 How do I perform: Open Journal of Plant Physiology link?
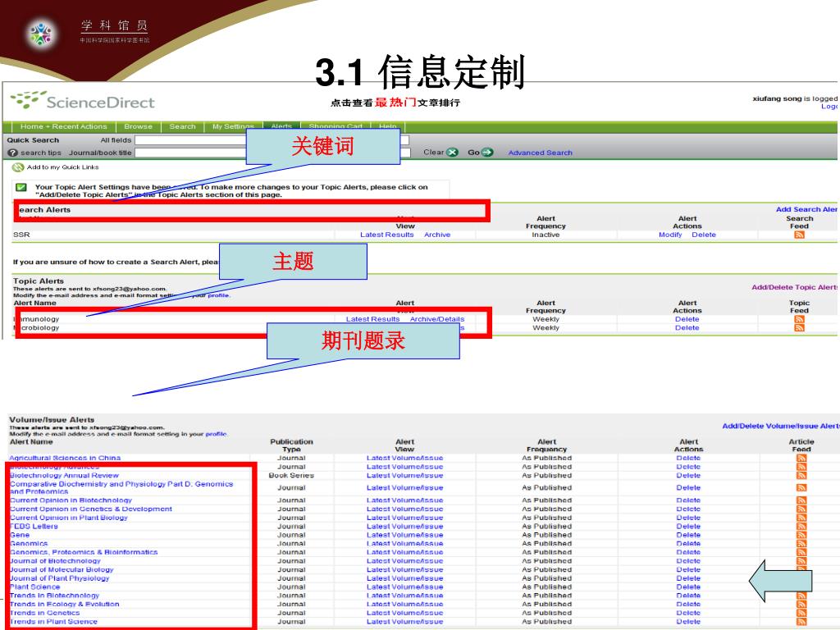click(59, 578)
